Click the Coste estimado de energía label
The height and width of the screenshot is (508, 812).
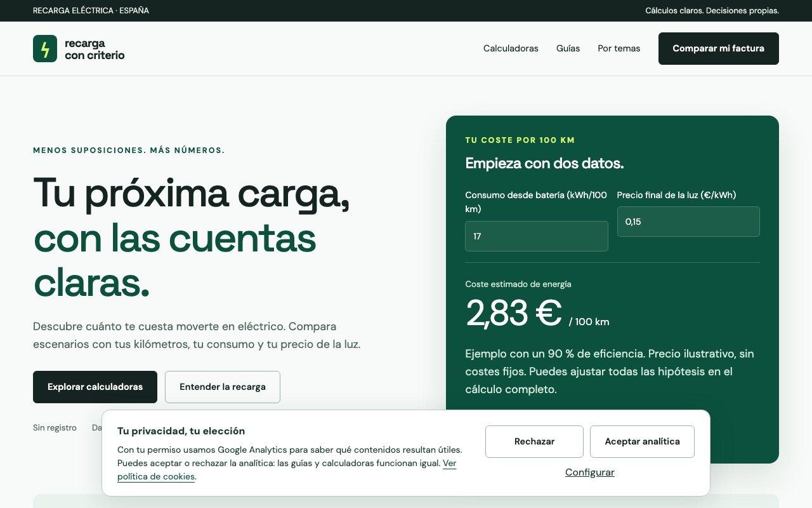pyautogui.click(x=518, y=284)
